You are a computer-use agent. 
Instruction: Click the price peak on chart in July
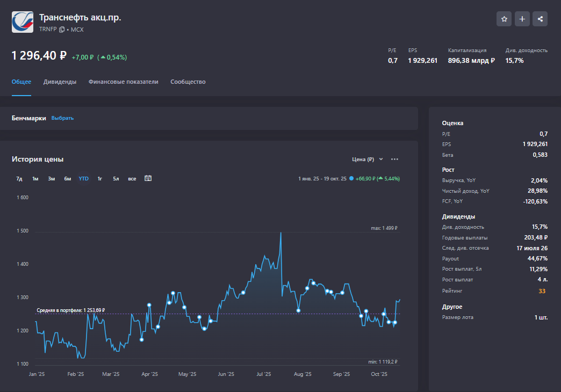[280, 233]
